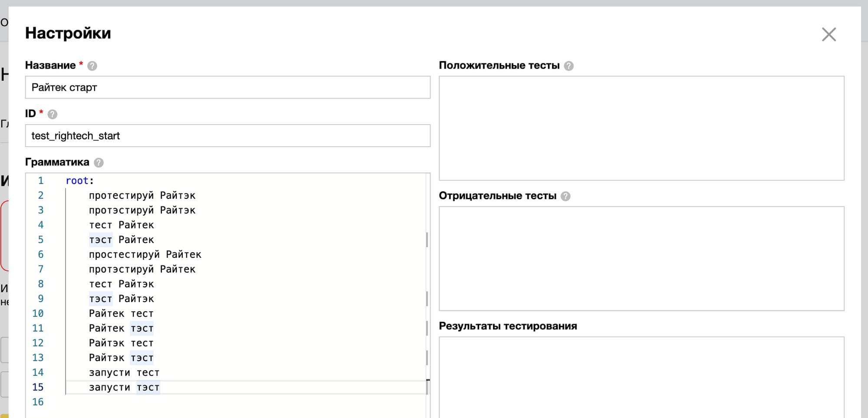Close the Настройки dialog with X

[829, 34]
